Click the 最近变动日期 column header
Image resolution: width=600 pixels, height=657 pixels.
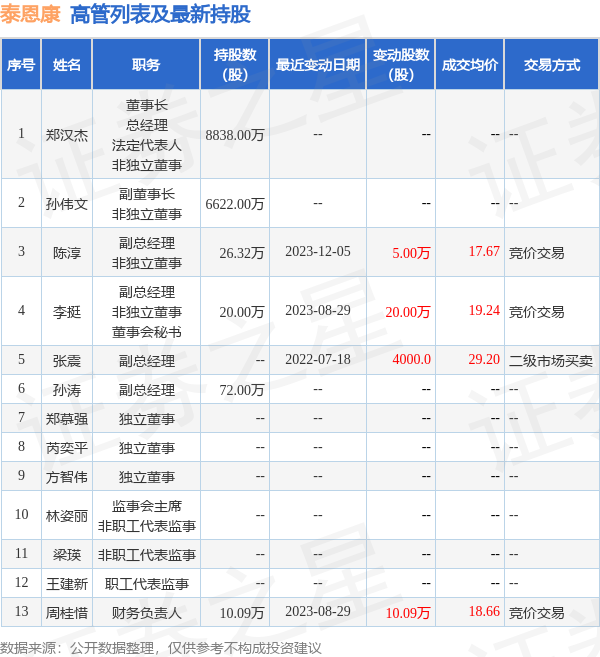pyautogui.click(x=318, y=64)
